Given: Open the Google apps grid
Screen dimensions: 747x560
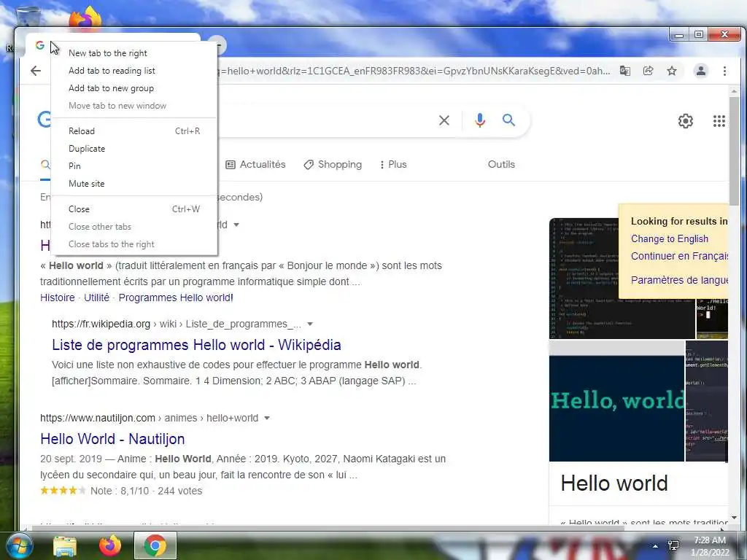Looking at the screenshot, I should click(x=719, y=121).
